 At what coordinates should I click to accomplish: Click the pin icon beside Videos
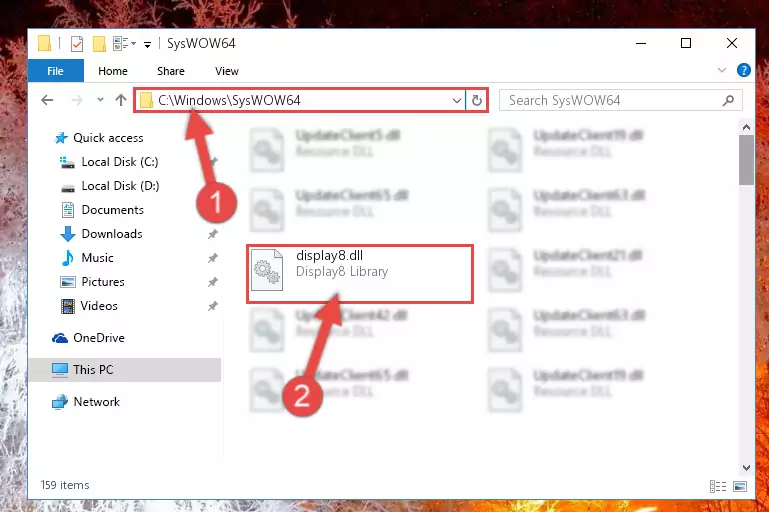[x=212, y=307]
